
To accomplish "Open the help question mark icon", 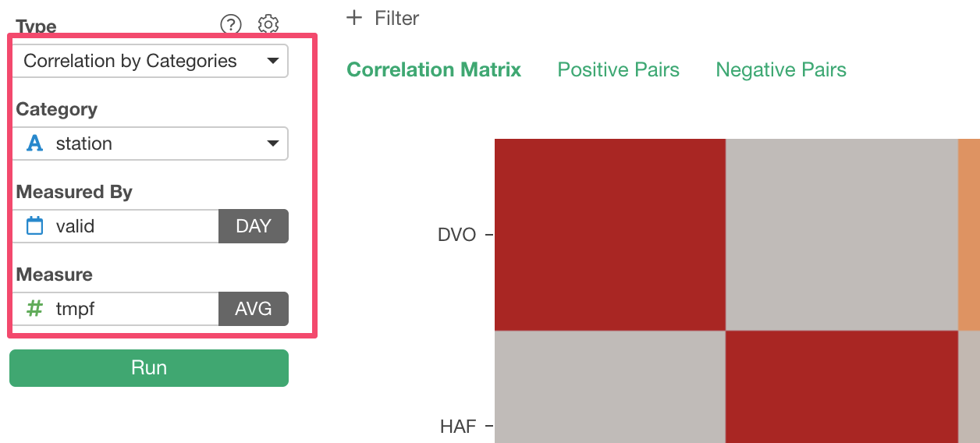I will pos(231,25).
